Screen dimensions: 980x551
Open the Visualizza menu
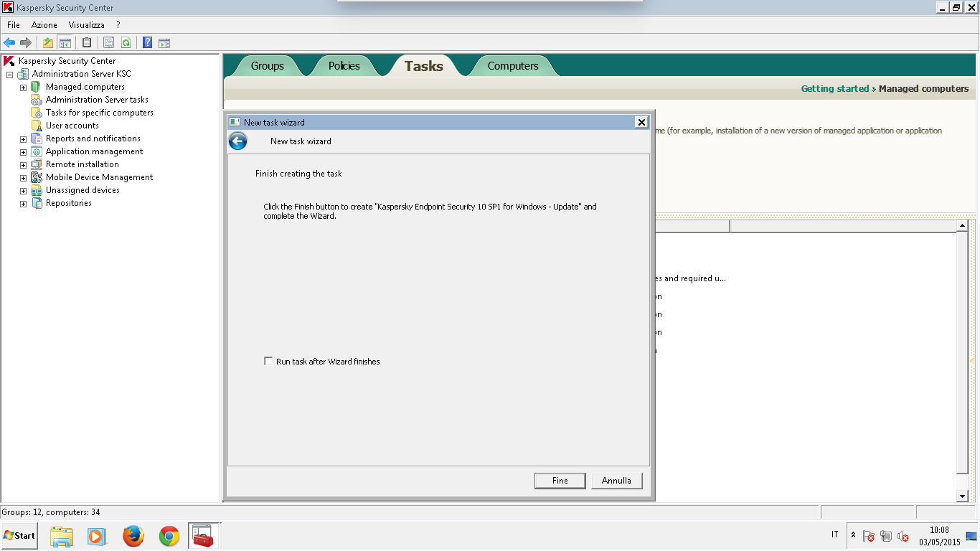click(x=87, y=25)
